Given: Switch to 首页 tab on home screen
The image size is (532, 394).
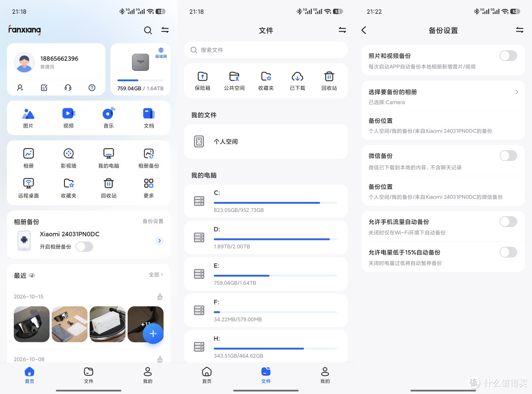Looking at the screenshot, I should [x=30, y=375].
